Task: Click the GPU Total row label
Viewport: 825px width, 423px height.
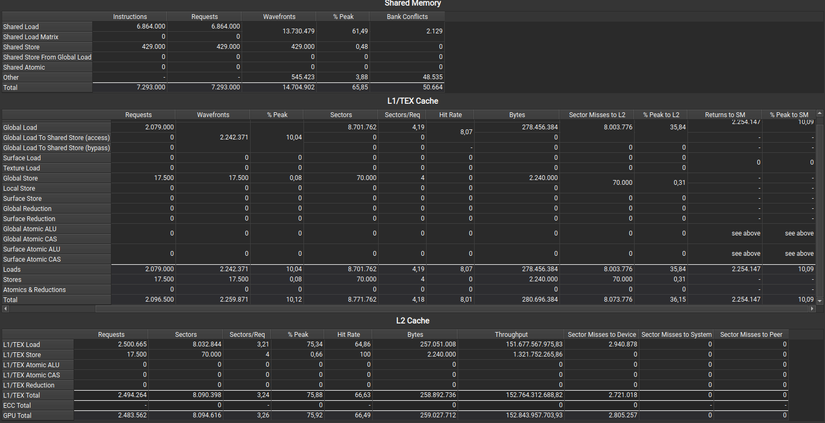Action: click(38, 416)
